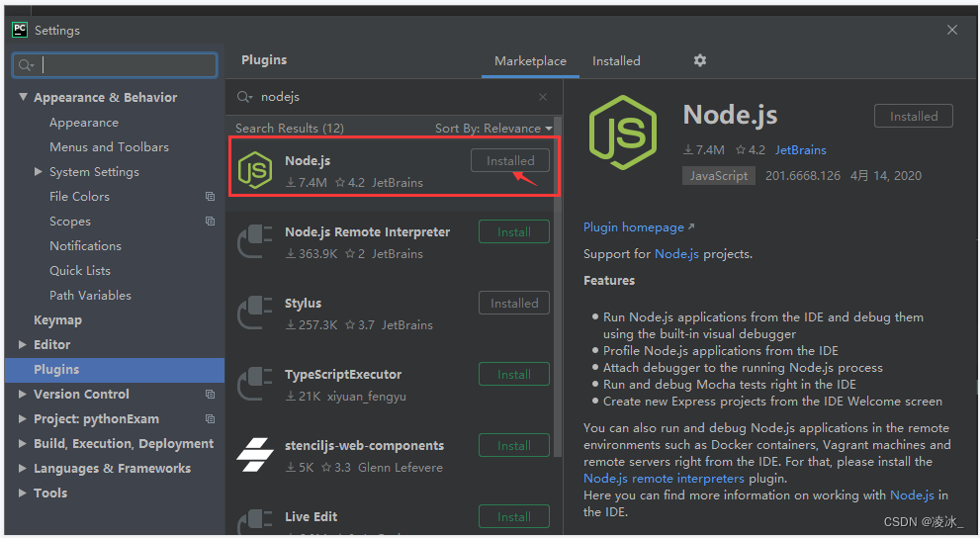Viewport: 980px width, 538px height.
Task: Open the File Colors settings page
Action: click(x=79, y=196)
